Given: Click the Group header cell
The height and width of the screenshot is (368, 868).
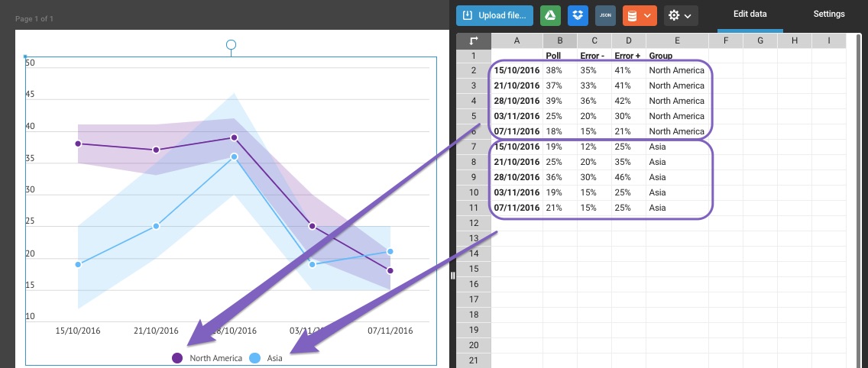Looking at the screenshot, I should pyautogui.click(x=661, y=56).
